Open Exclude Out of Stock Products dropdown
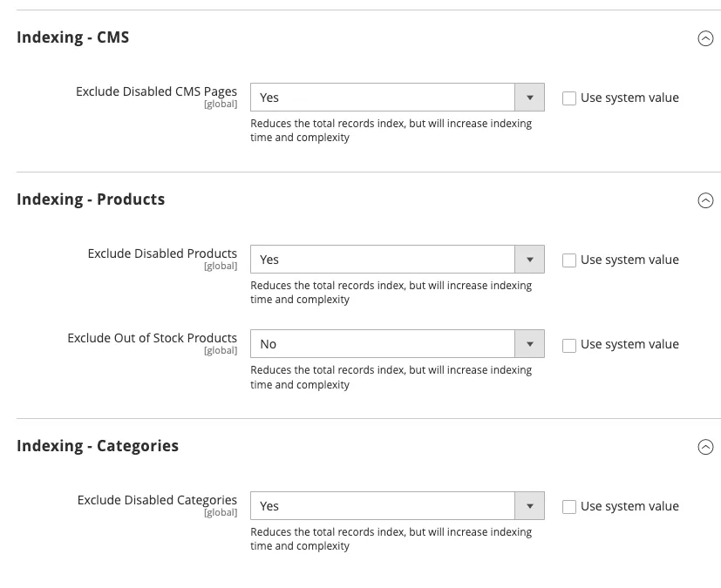 (398, 344)
